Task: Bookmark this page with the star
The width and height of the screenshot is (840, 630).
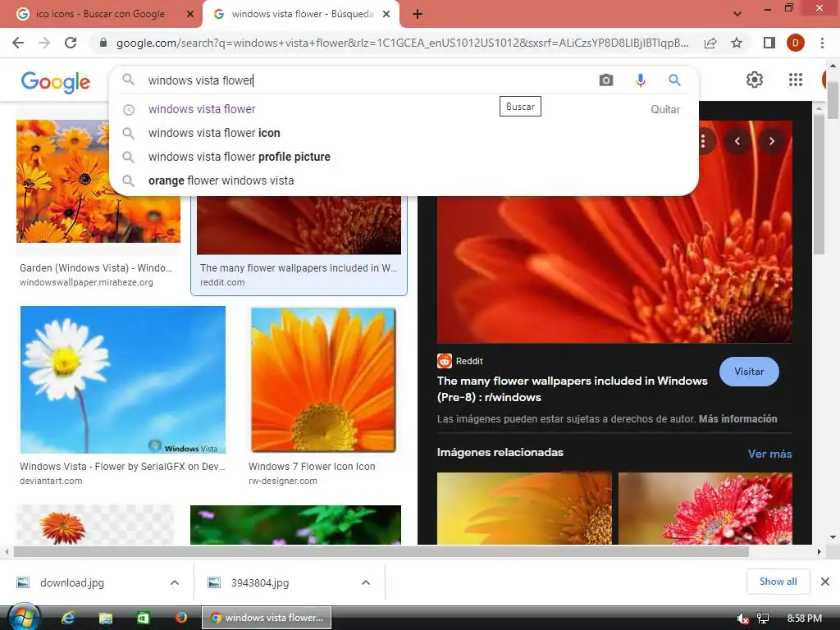Action: [737, 43]
